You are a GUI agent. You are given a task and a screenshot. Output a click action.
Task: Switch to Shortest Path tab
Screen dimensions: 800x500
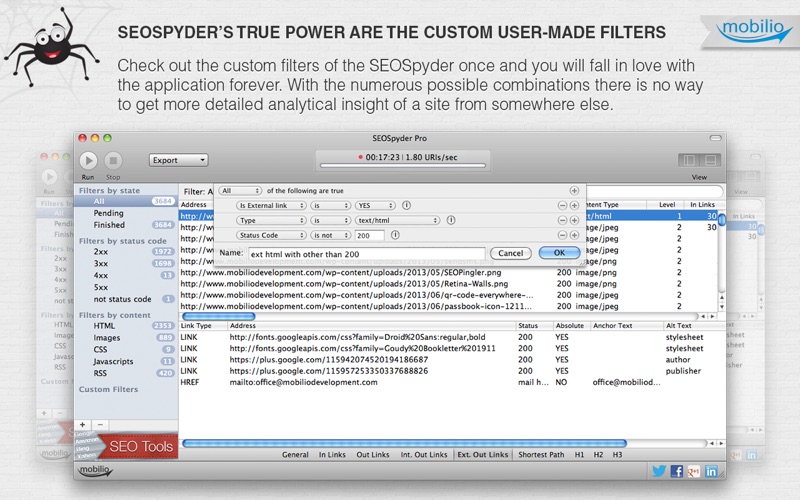541,455
